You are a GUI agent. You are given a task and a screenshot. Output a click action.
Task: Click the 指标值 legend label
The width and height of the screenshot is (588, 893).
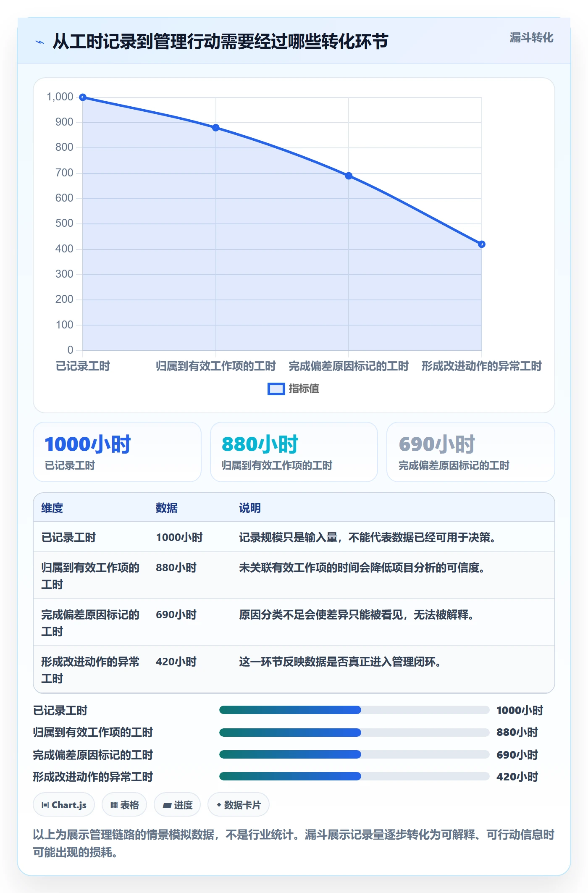(304, 389)
